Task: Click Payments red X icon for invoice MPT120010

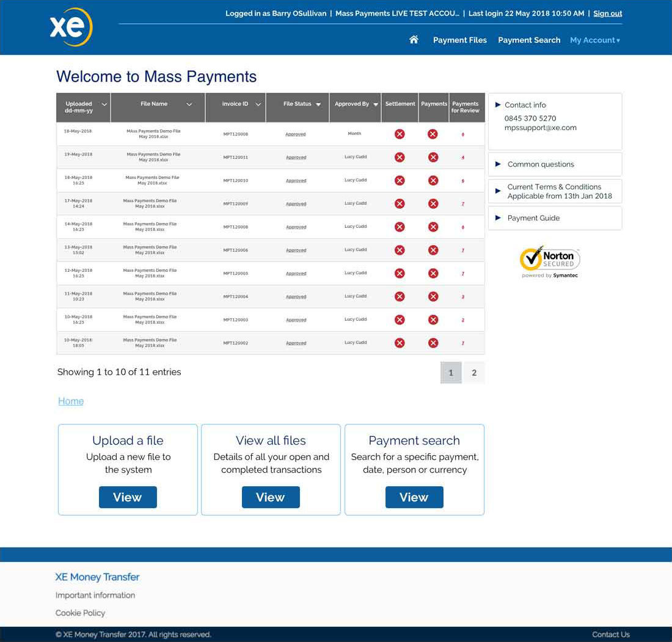Action: 433,180
